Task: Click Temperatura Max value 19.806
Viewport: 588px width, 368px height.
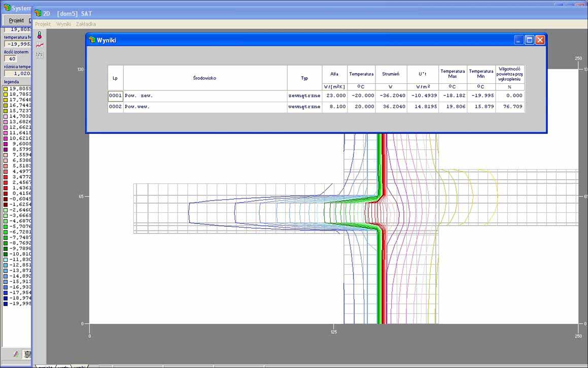Action: click(453, 107)
